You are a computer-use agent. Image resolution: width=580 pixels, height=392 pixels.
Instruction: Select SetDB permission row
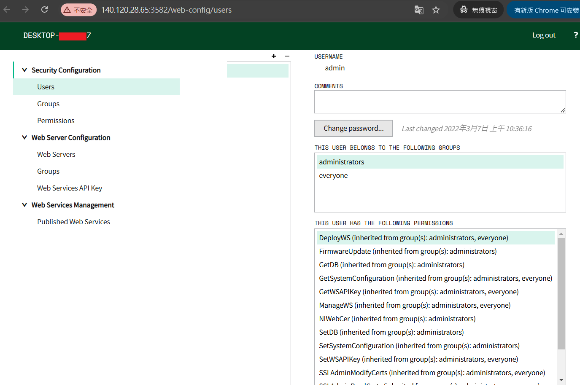[x=436, y=332]
